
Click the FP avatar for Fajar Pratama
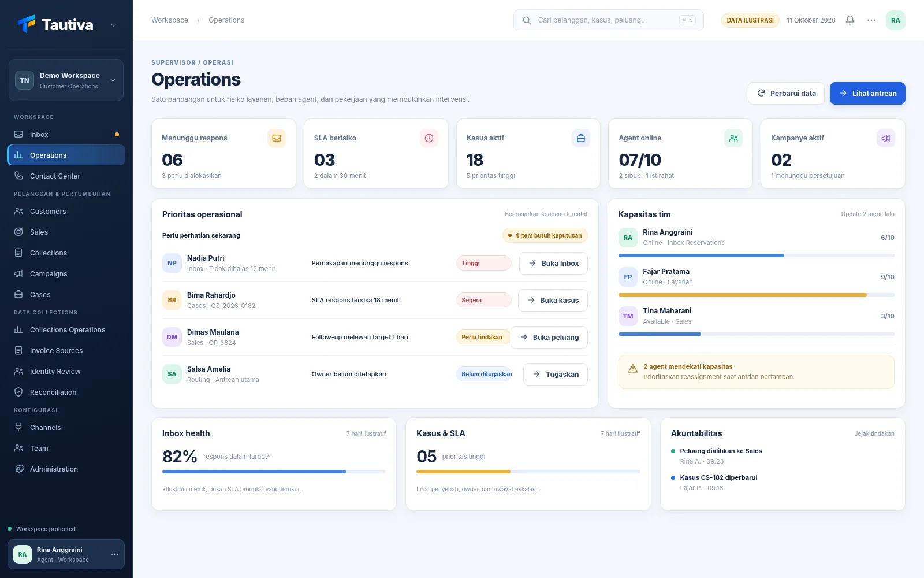point(628,277)
